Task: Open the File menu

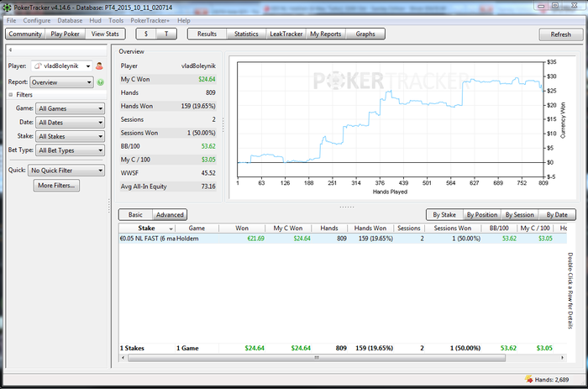Action: coord(11,21)
